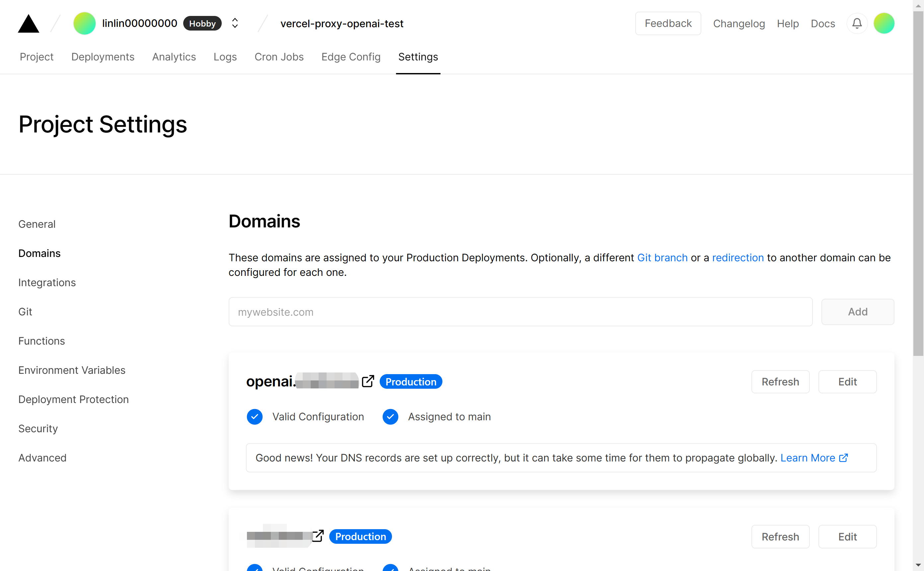Switch to the Deployments tab
This screenshot has width=924, height=571.
103,57
